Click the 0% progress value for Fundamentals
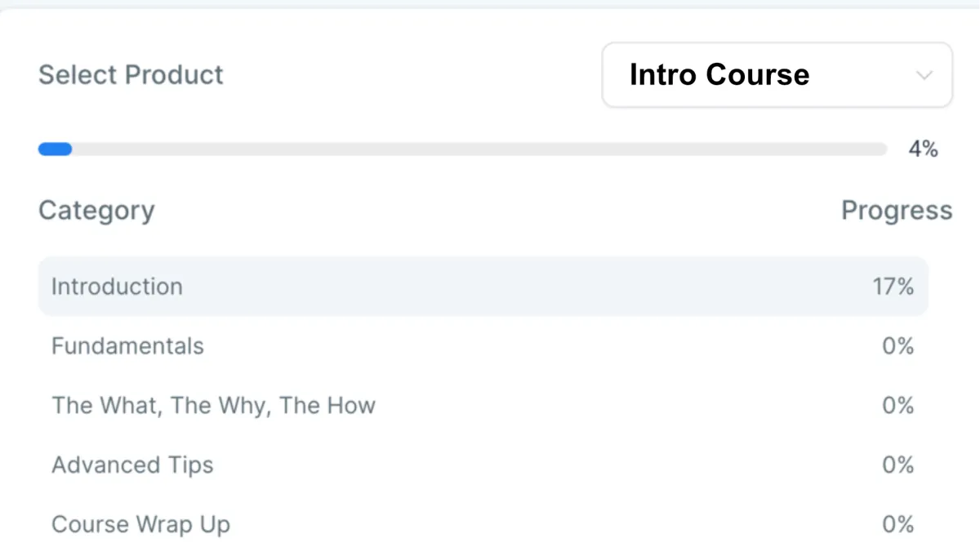This screenshot has width=980, height=552. point(898,346)
